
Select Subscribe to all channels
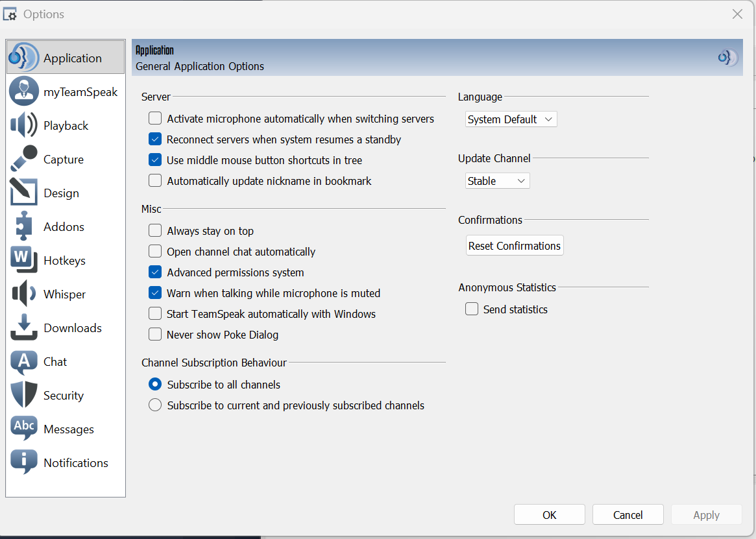coord(155,384)
